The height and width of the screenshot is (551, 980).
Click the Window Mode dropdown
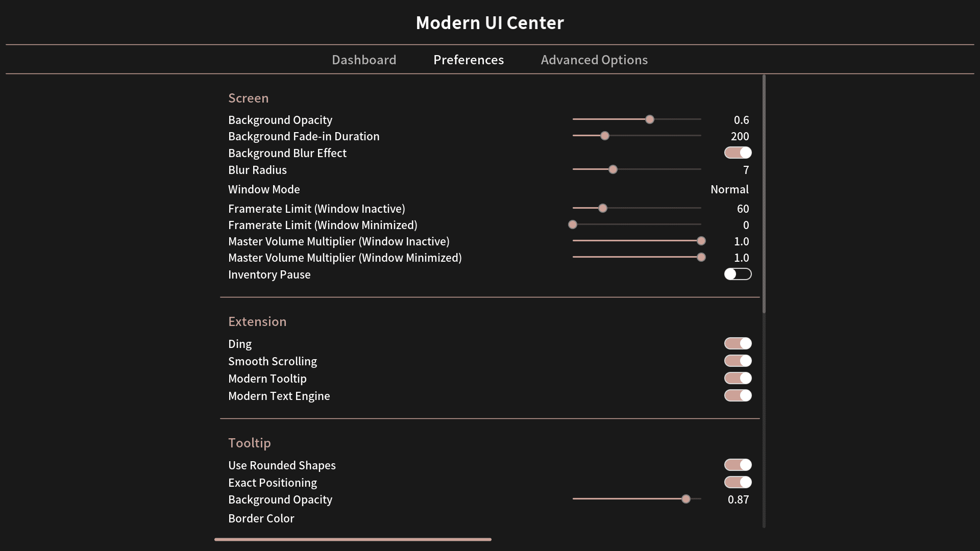[729, 188]
